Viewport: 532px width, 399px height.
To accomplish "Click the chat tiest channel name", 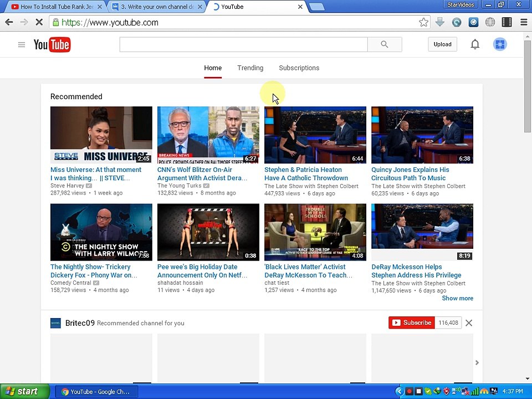I will click(x=277, y=283).
